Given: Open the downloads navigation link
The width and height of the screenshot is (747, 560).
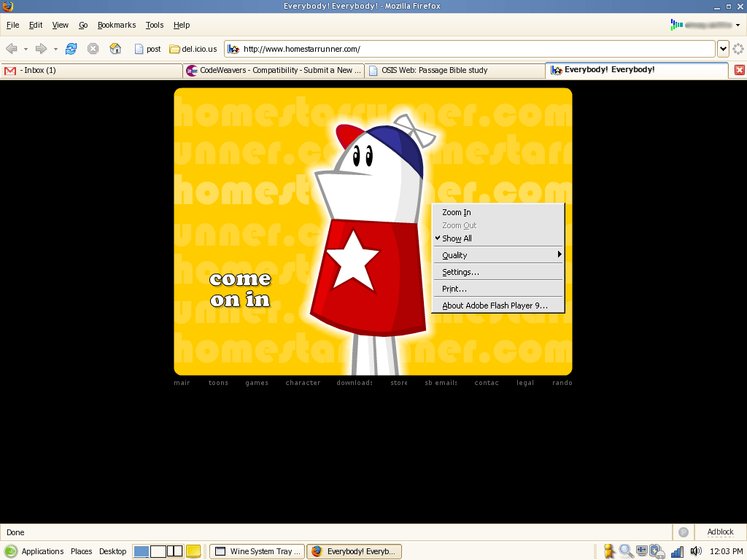Looking at the screenshot, I should coord(355,382).
